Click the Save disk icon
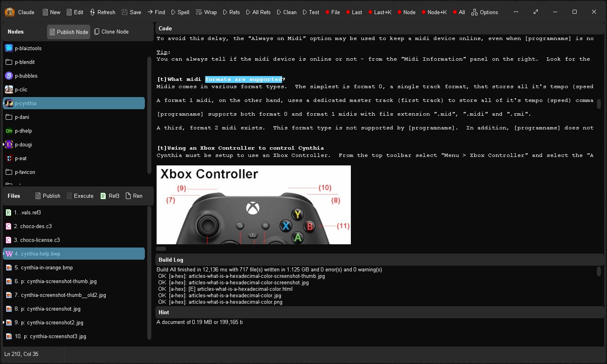Viewport: 607px width, 364px height. point(125,12)
